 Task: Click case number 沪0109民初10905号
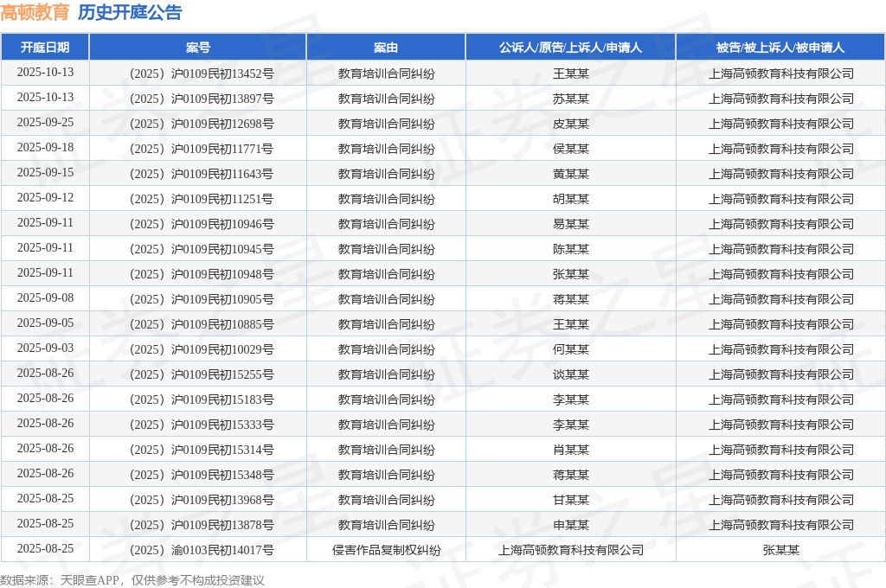pos(222,299)
